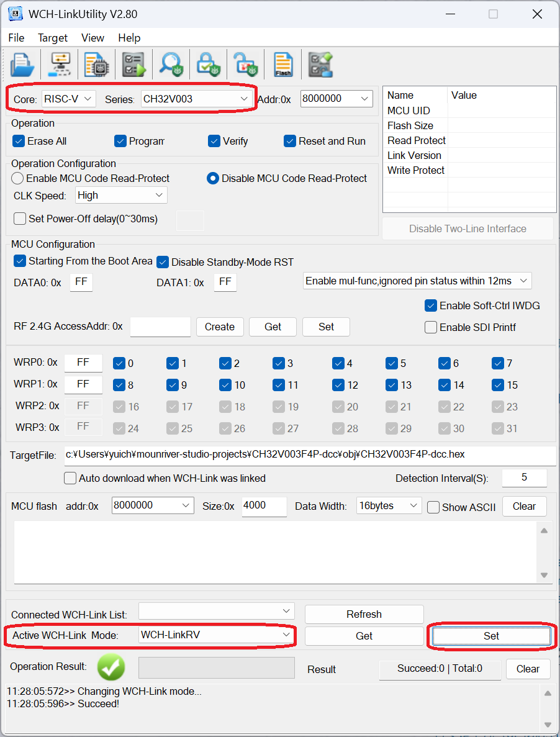Open the CLK Speed dropdown
Viewport: 560px width, 737px height.
tap(121, 195)
